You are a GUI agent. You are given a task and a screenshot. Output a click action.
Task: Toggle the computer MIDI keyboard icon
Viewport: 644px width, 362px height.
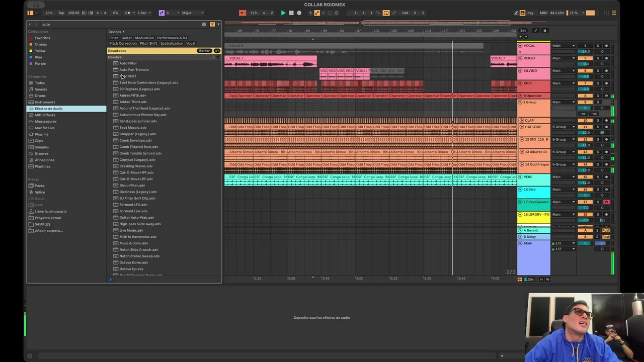[x=523, y=13]
